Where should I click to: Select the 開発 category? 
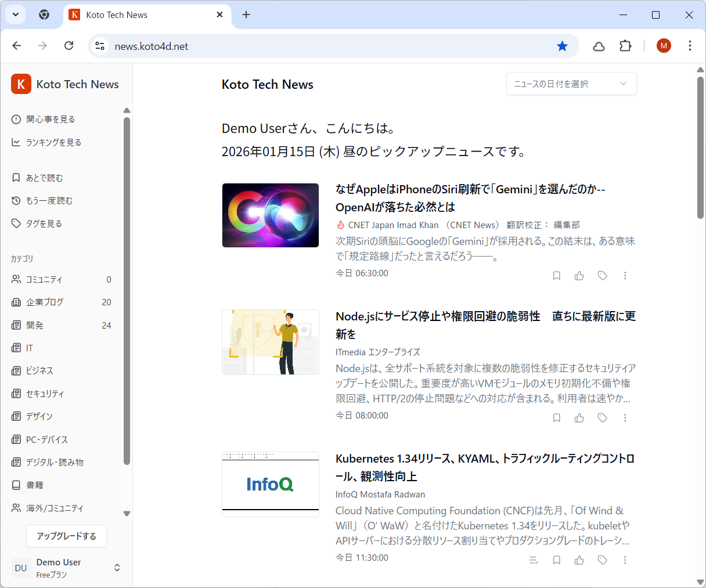62,325
